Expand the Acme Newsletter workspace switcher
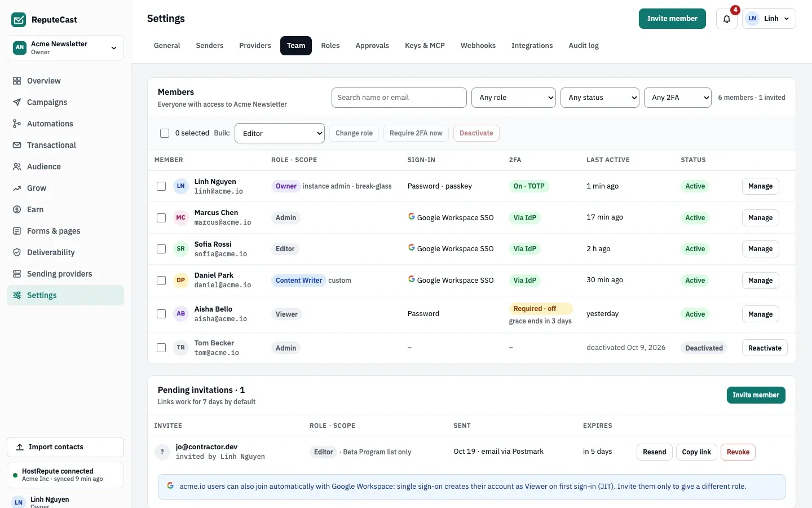Viewport: 812px width, 508px height. [x=65, y=48]
